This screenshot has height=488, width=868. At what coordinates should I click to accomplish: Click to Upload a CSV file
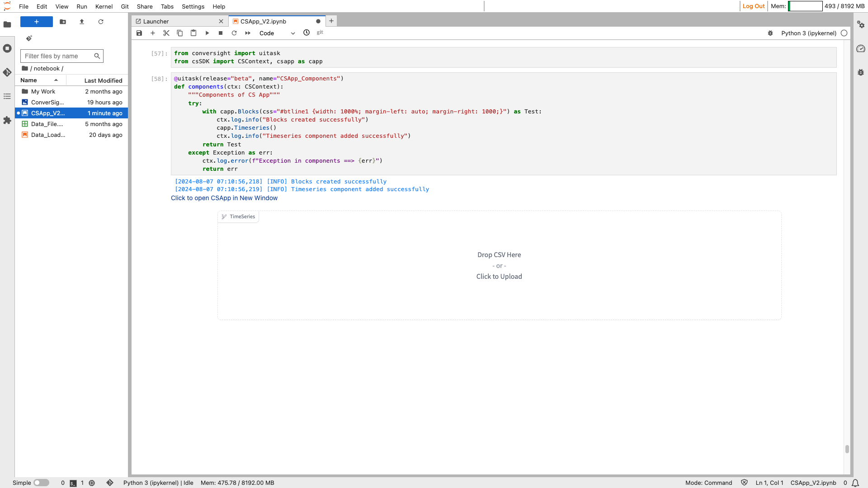[x=499, y=277]
